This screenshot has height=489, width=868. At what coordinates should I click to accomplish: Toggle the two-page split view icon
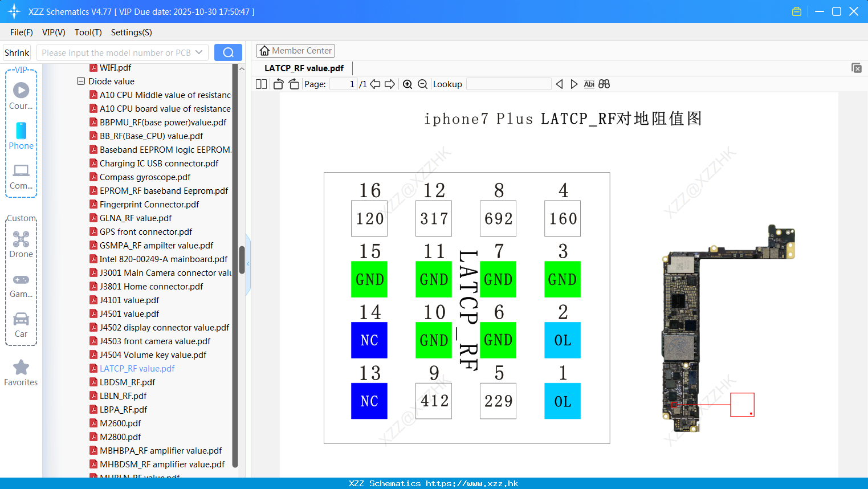[x=261, y=84]
